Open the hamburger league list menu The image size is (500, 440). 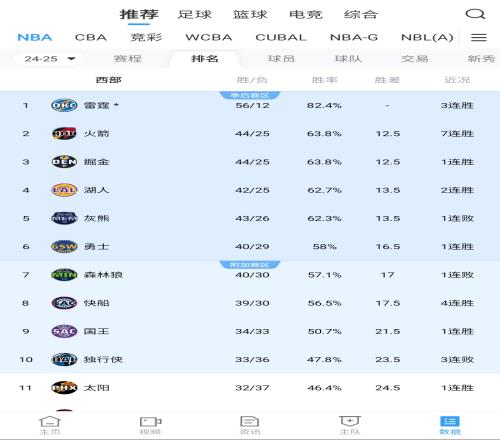click(479, 37)
